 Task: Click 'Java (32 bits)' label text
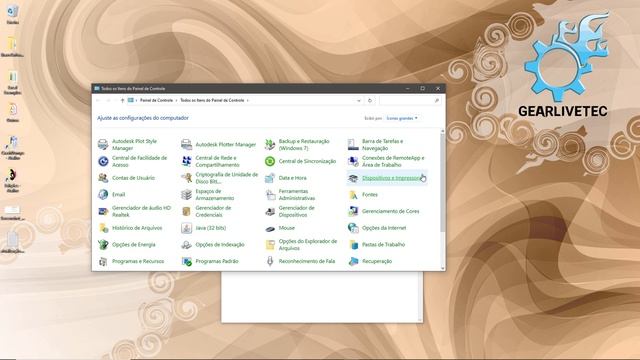[x=211, y=228]
